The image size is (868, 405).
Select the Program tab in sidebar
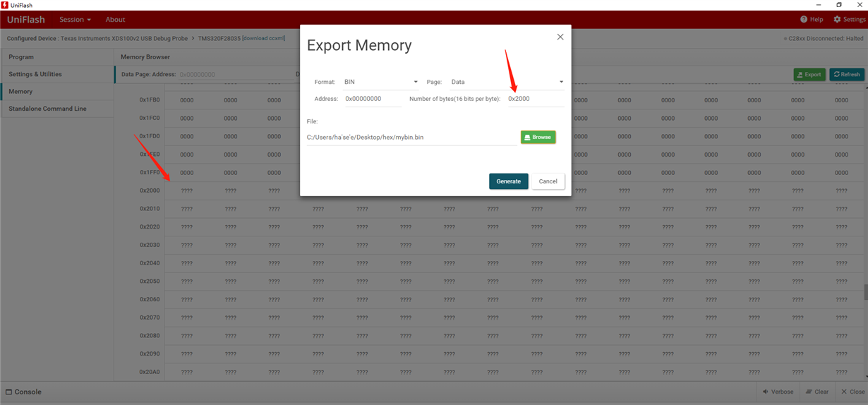pyautogui.click(x=57, y=56)
